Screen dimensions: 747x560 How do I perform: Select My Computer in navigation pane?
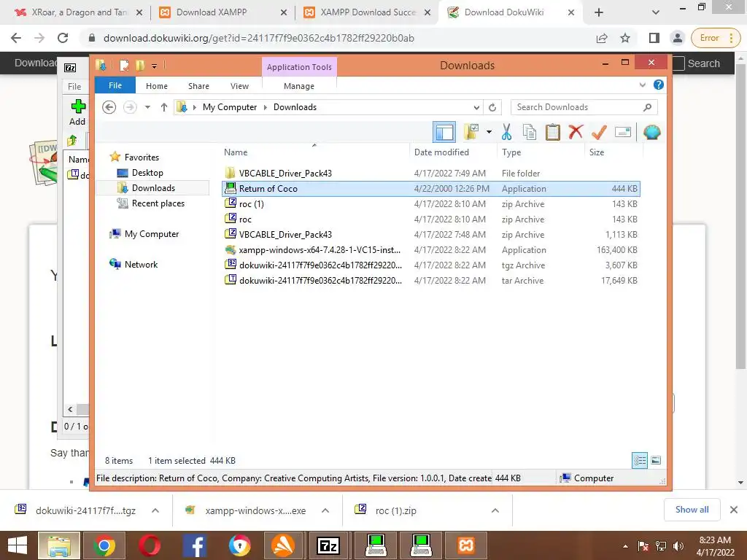click(x=152, y=234)
